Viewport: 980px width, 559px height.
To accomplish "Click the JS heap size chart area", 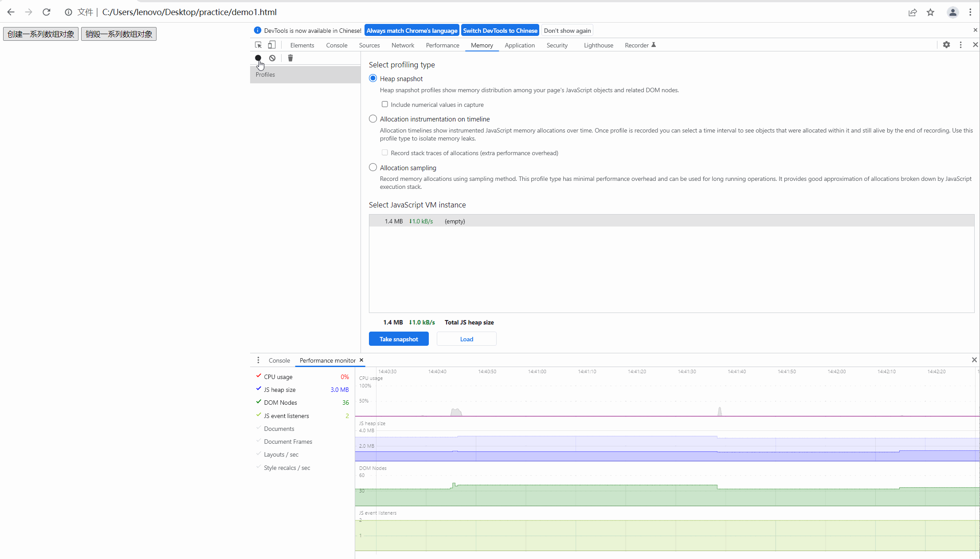I will point(667,441).
